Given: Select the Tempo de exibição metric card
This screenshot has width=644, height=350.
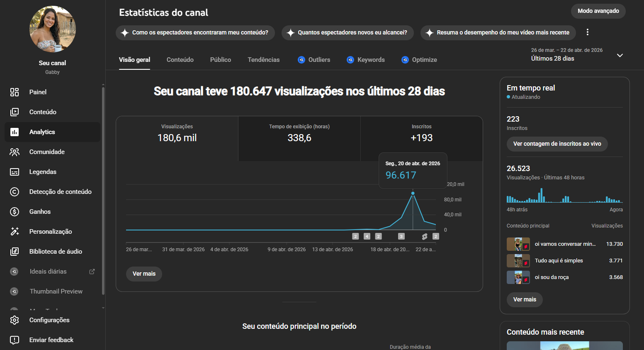Looking at the screenshot, I should [299, 139].
